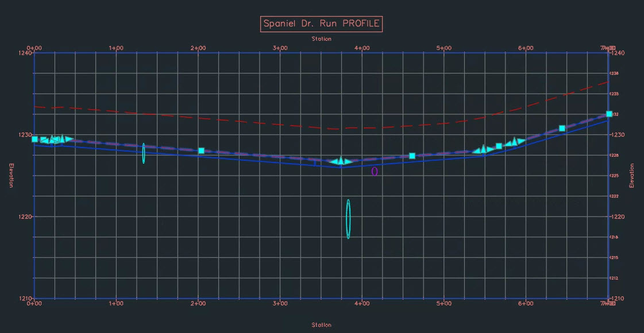Click the 1222 minor elevation label on the right
This screenshot has height=333, width=644.
tap(614, 196)
